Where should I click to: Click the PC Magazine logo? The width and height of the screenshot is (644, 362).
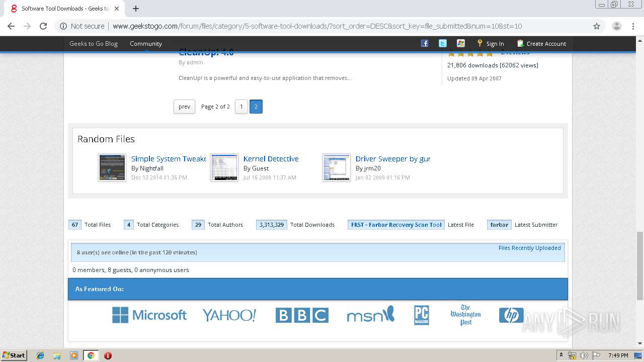tap(422, 315)
